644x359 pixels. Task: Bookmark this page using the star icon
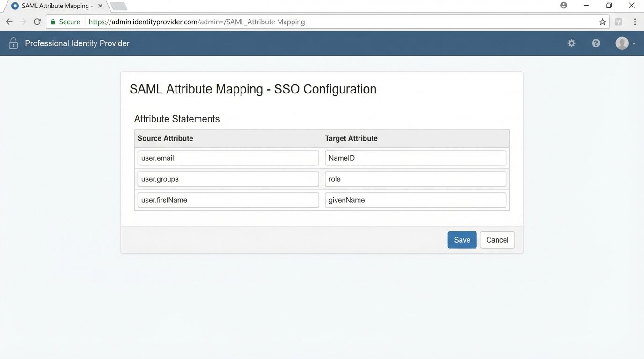coord(602,22)
